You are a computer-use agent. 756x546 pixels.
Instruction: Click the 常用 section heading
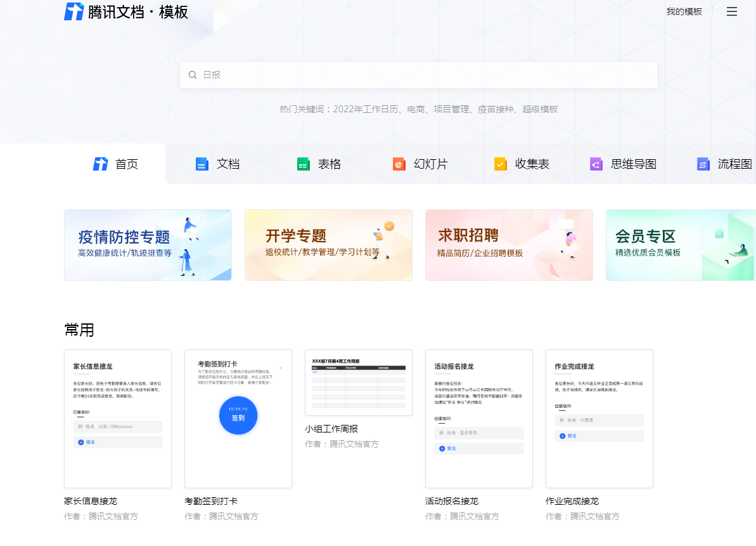pyautogui.click(x=79, y=330)
